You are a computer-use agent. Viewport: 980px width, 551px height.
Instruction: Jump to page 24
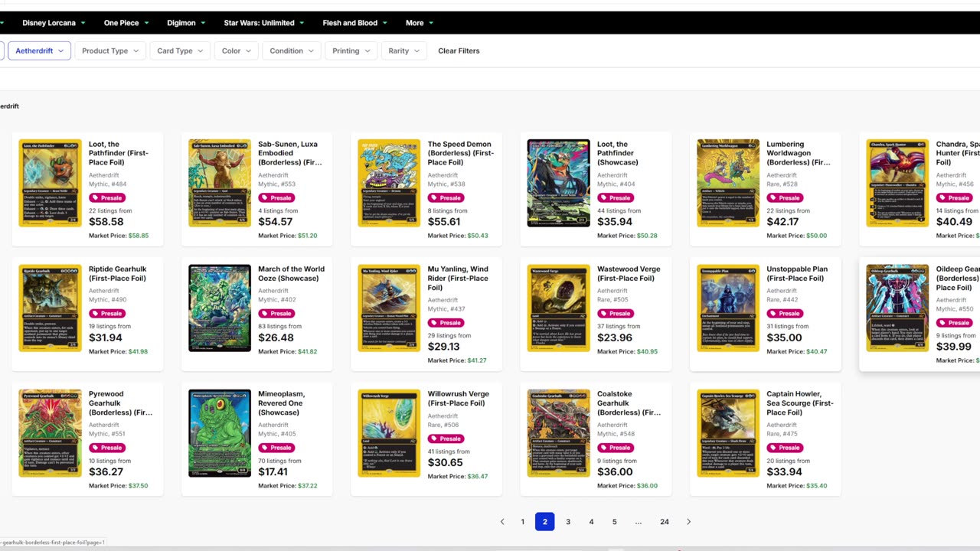coord(665,522)
